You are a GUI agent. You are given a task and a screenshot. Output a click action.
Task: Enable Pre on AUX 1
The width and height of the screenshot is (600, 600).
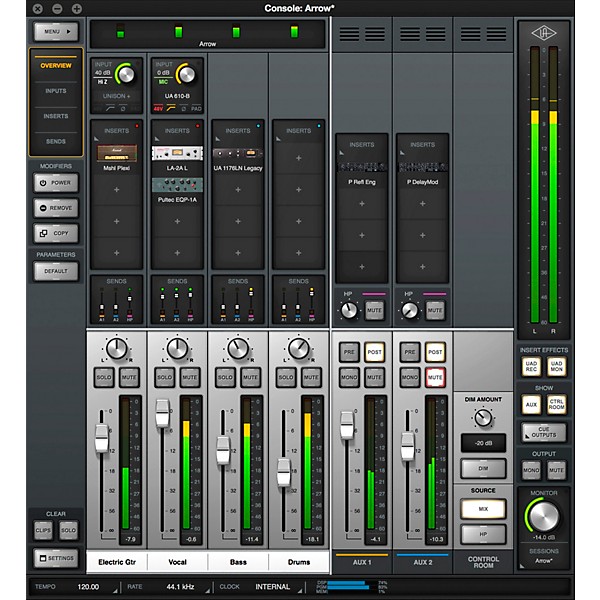pyautogui.click(x=349, y=352)
